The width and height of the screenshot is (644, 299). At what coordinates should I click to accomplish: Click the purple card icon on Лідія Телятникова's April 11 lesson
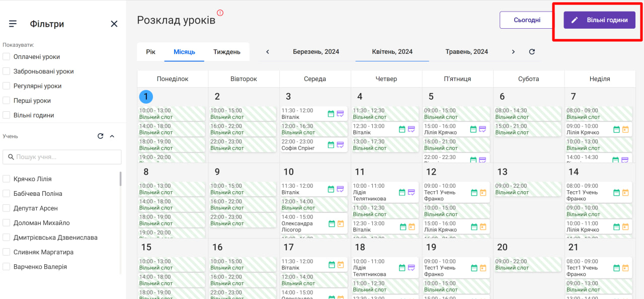411,192
